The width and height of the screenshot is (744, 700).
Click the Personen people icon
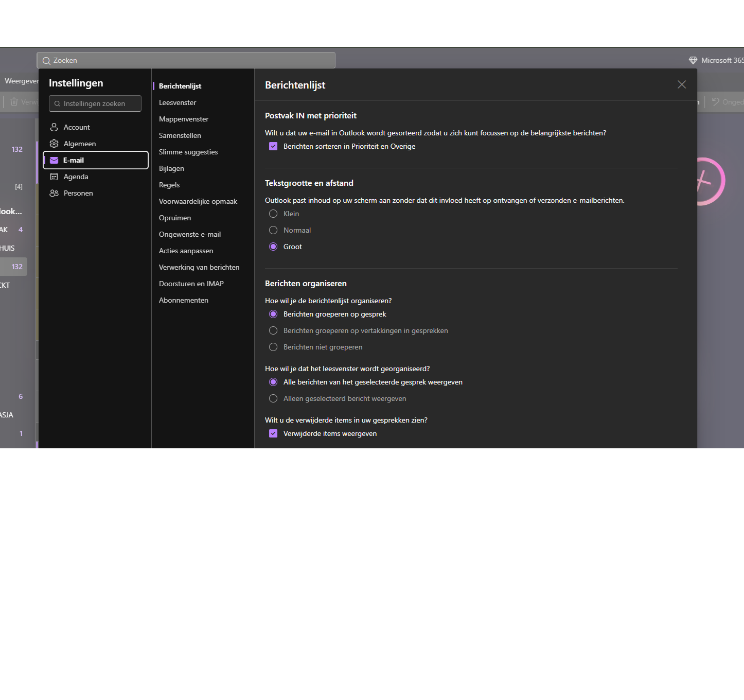coord(54,193)
